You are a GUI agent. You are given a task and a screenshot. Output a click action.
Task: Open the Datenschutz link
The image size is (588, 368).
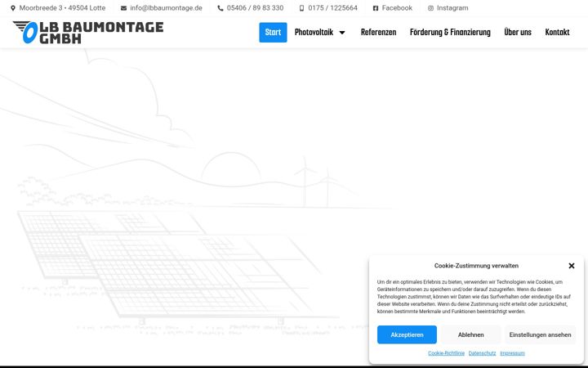point(482,353)
